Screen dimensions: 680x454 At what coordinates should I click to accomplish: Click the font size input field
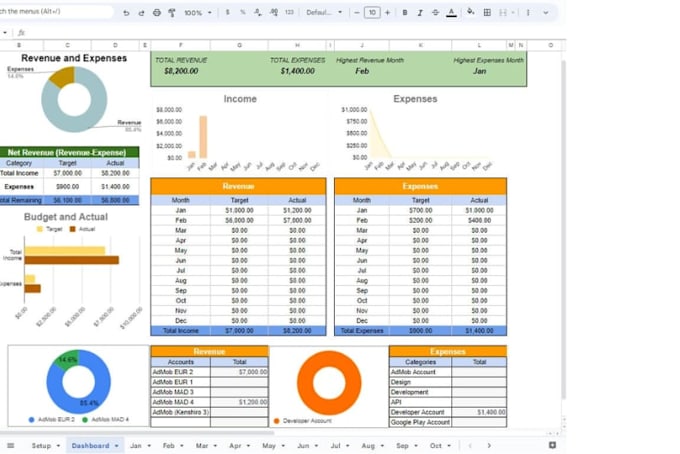click(372, 13)
